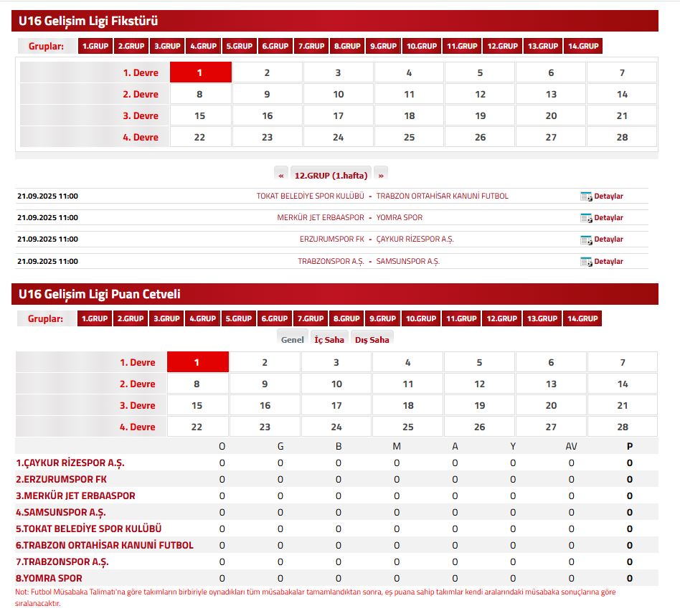
Task: Show the Genel standings tab
Action: (x=293, y=340)
